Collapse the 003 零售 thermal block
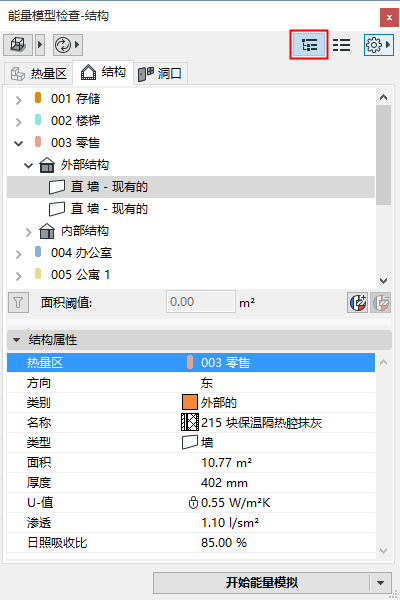The height and width of the screenshot is (600, 400). coord(18,143)
